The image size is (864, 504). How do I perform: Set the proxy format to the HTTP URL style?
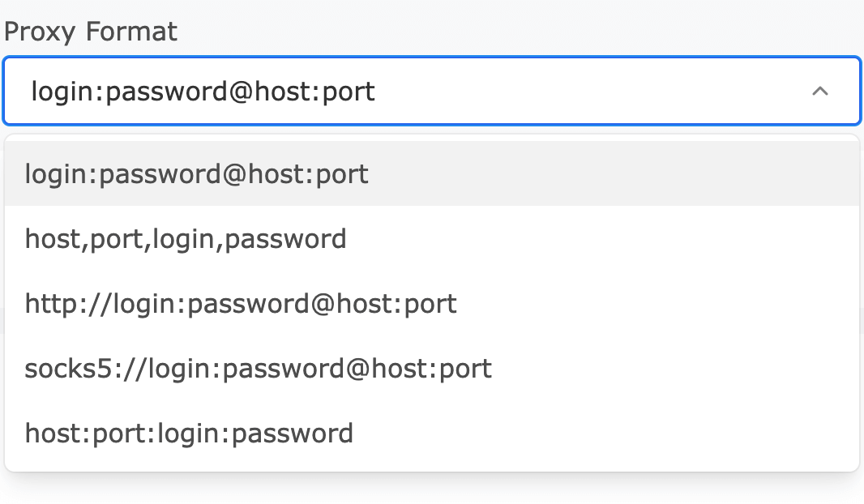(241, 303)
